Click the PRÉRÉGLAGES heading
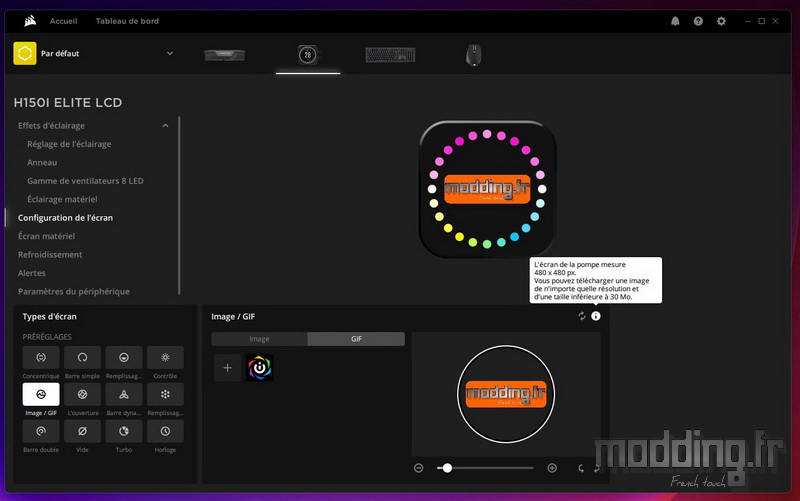 (47, 337)
